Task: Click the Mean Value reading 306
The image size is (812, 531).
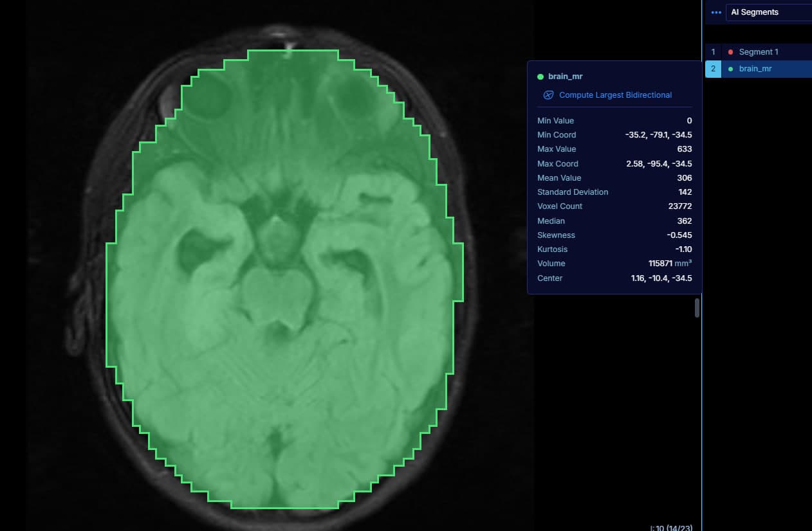Action: point(685,178)
